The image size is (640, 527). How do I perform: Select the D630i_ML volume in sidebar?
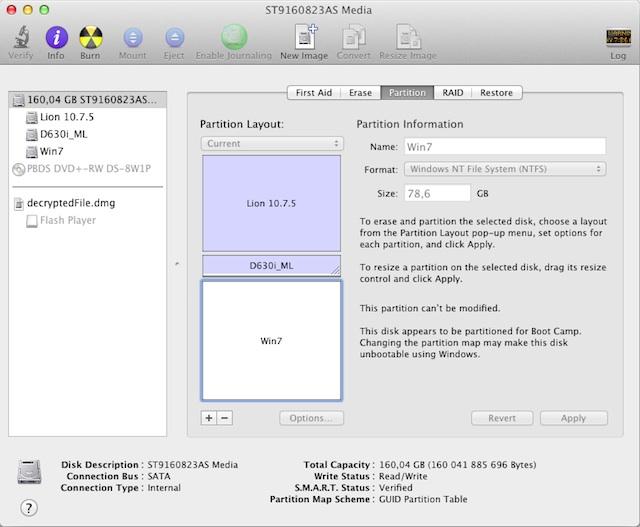pos(87,134)
